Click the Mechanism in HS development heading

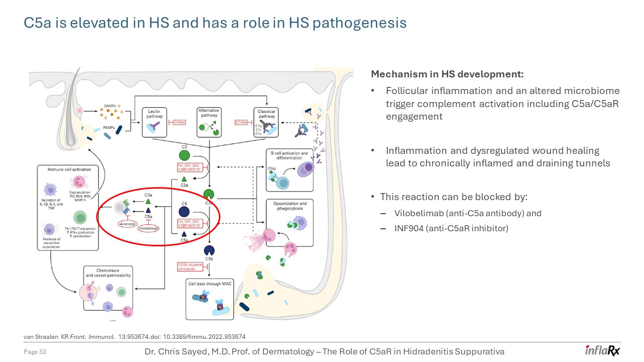pos(447,74)
